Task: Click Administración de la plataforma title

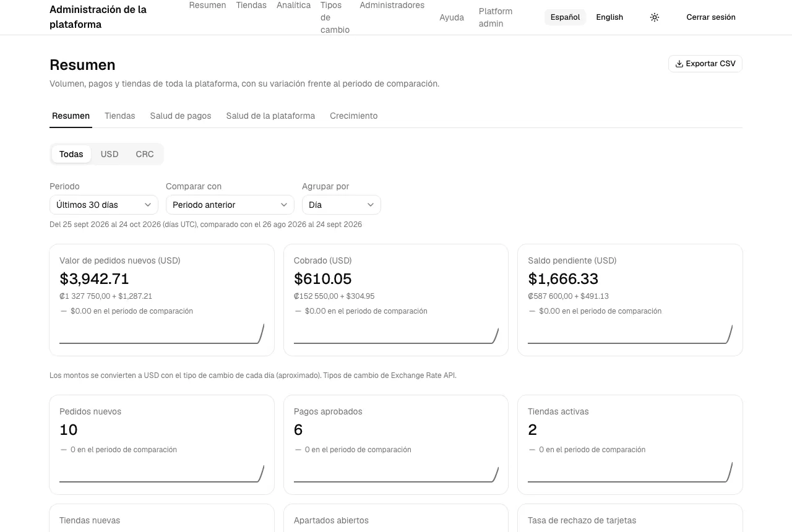Action: (98, 17)
